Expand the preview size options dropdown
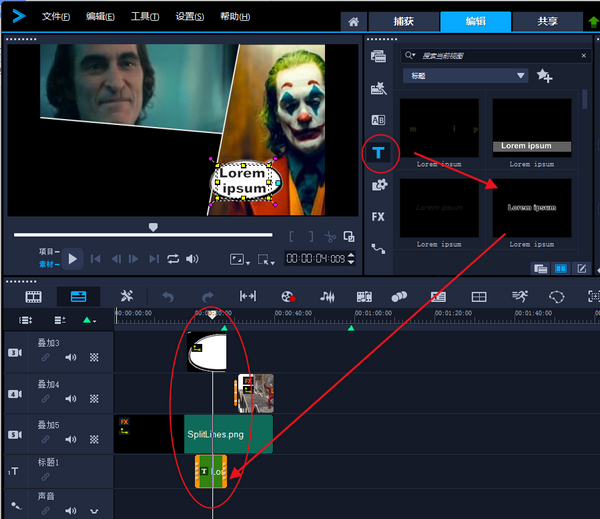This screenshot has height=519, width=600. point(240,259)
